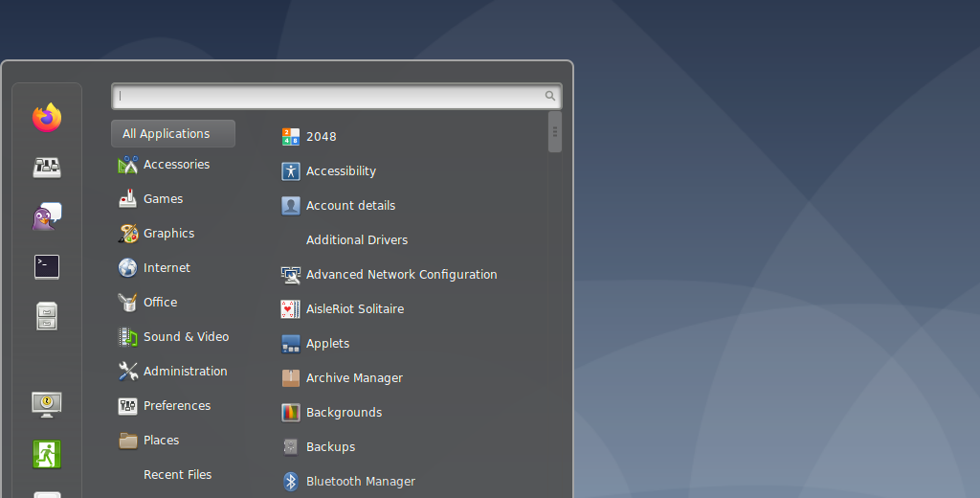The image size is (980, 498).
Task: Choose the Administration category
Action: [185, 372]
